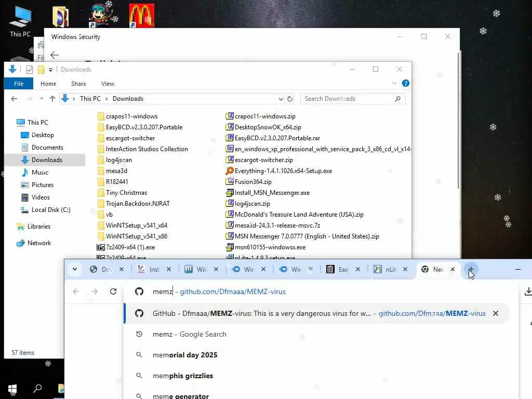Open a new Chrome tab
Image resolution: width=532 pixels, height=399 pixels.
471,270
